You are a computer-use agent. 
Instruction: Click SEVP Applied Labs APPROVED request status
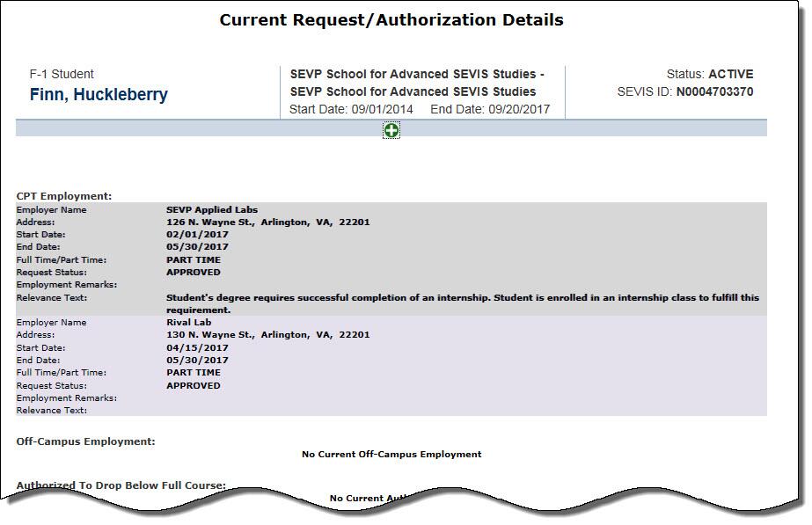coord(194,273)
